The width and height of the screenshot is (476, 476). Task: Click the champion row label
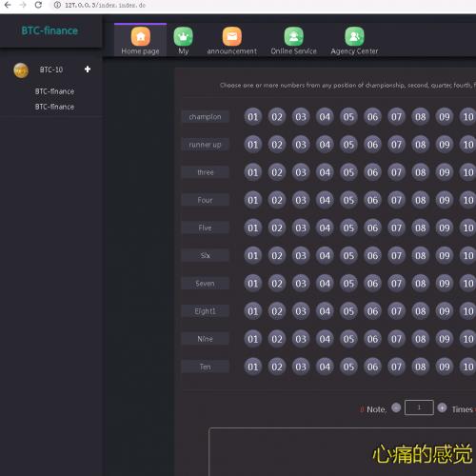click(x=205, y=117)
